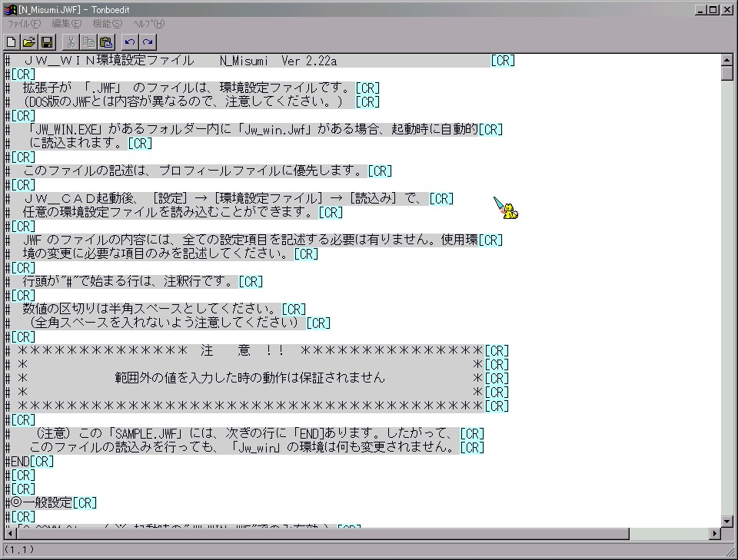The height and width of the screenshot is (560, 738).
Task: Click the vertical scrollbar up arrow
Action: click(726, 60)
